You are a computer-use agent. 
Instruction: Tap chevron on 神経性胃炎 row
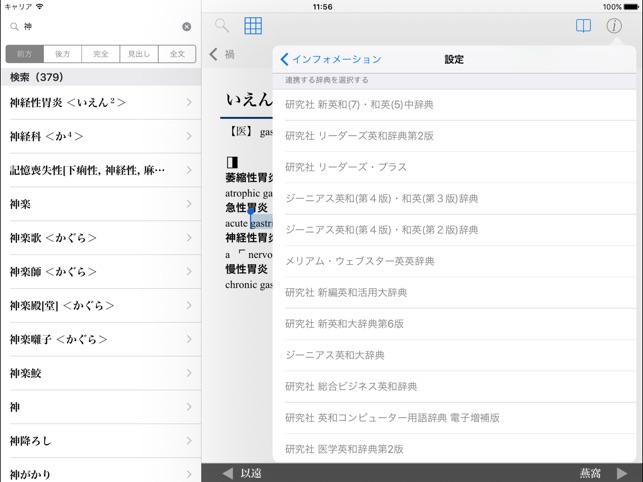pyautogui.click(x=189, y=103)
